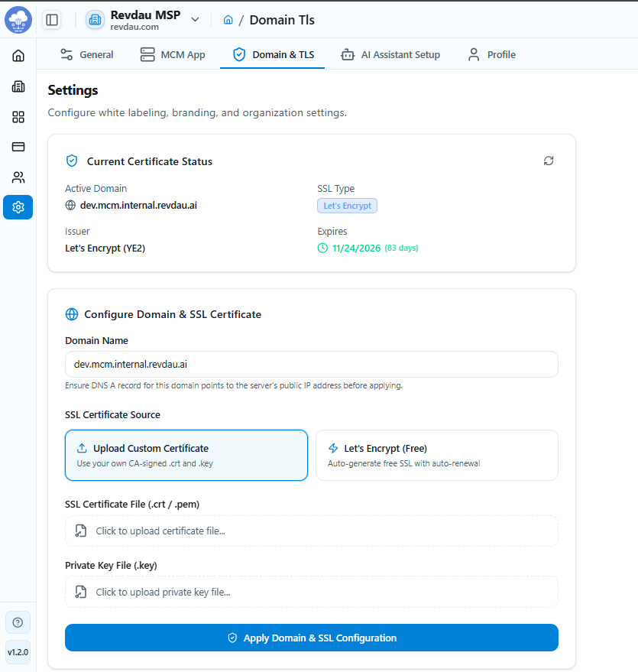Click the private key file upload icon
638x672 pixels.
(x=81, y=592)
